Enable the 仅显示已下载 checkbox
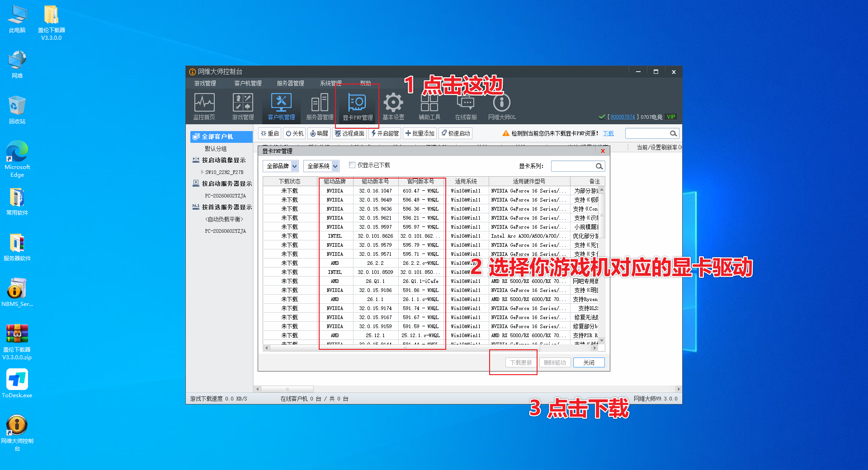The height and width of the screenshot is (470, 868). point(352,165)
